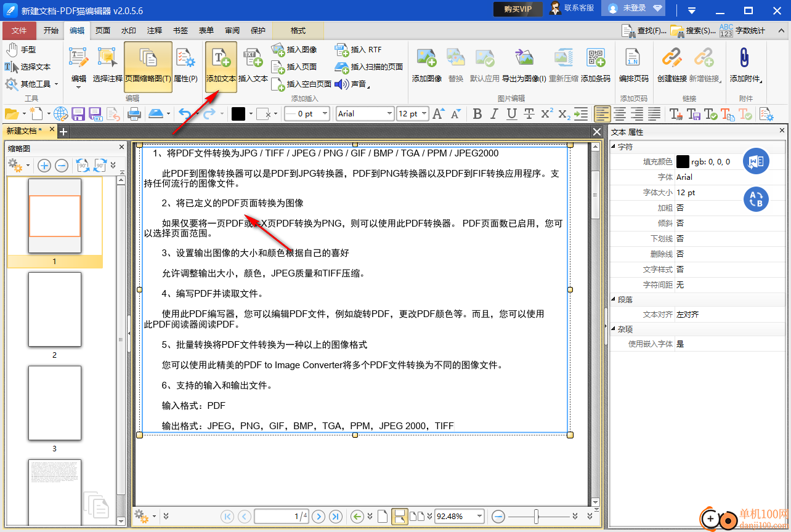Jump to last page in bottom bar

pos(336,516)
